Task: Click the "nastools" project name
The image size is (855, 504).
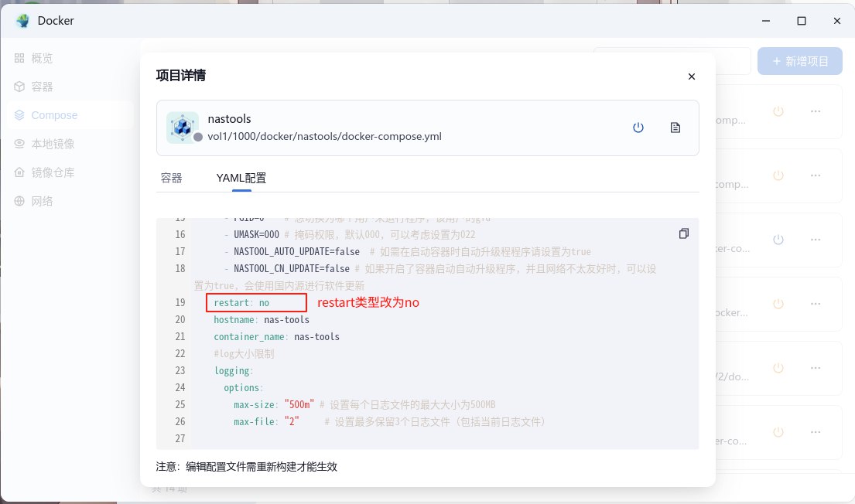Action: pos(229,119)
